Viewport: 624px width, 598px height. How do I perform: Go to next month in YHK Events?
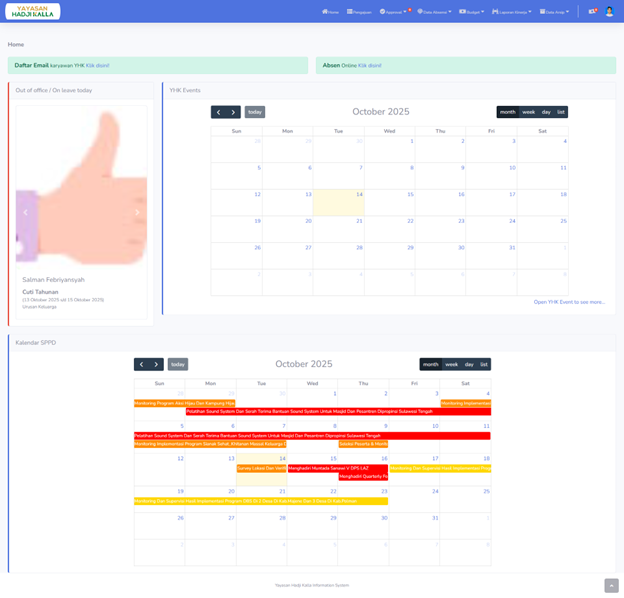pyautogui.click(x=234, y=112)
